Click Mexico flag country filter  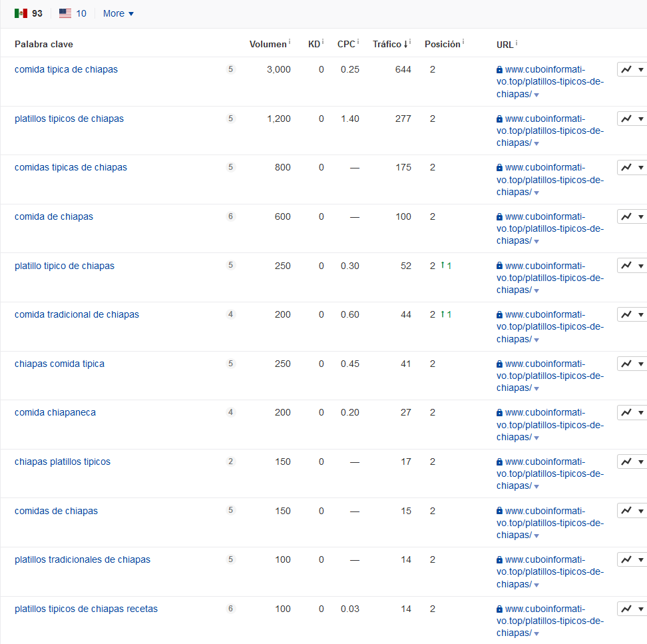pos(21,13)
